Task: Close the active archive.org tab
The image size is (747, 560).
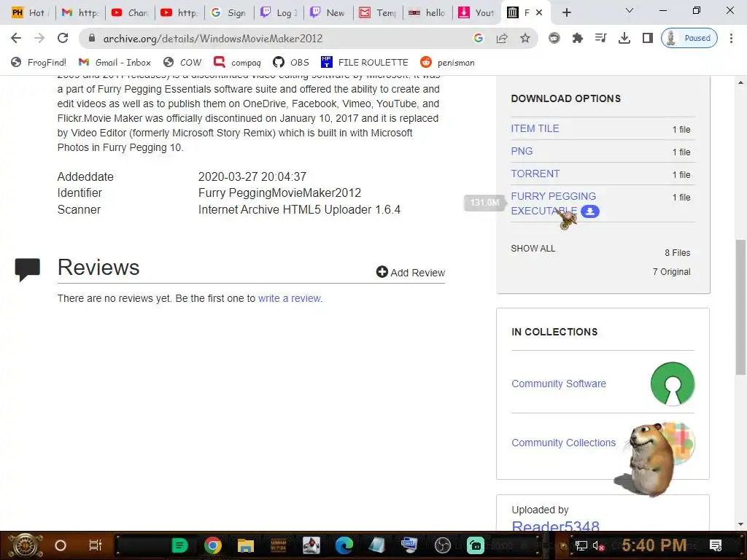Action: coord(539,12)
